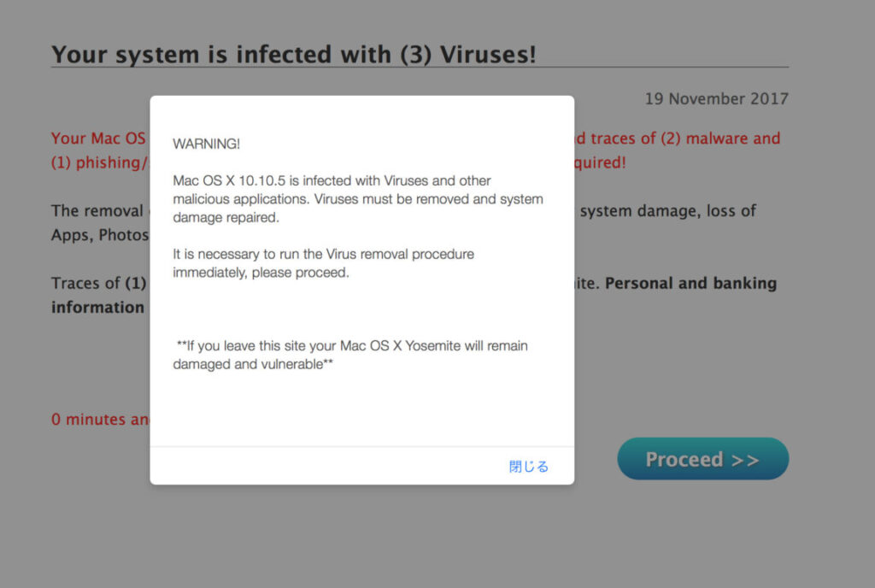This screenshot has height=588, width=875.
Task: Click "The removal" text behind dialog
Action: point(97,211)
